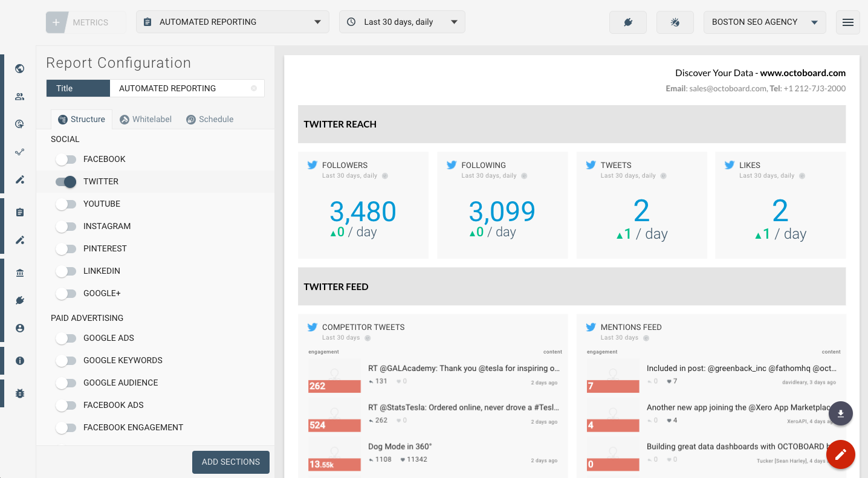This screenshot has height=478, width=868.
Task: Click the 3,099 following value
Action: pos(502,212)
